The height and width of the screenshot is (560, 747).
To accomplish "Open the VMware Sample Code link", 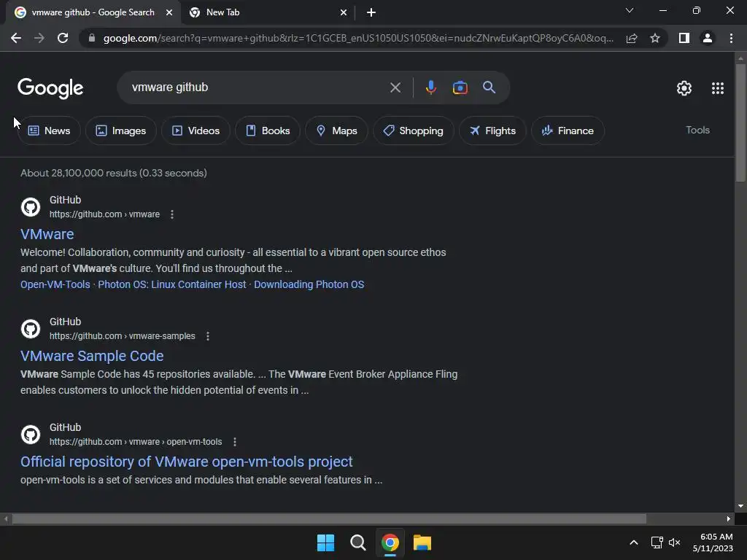I will (x=92, y=356).
